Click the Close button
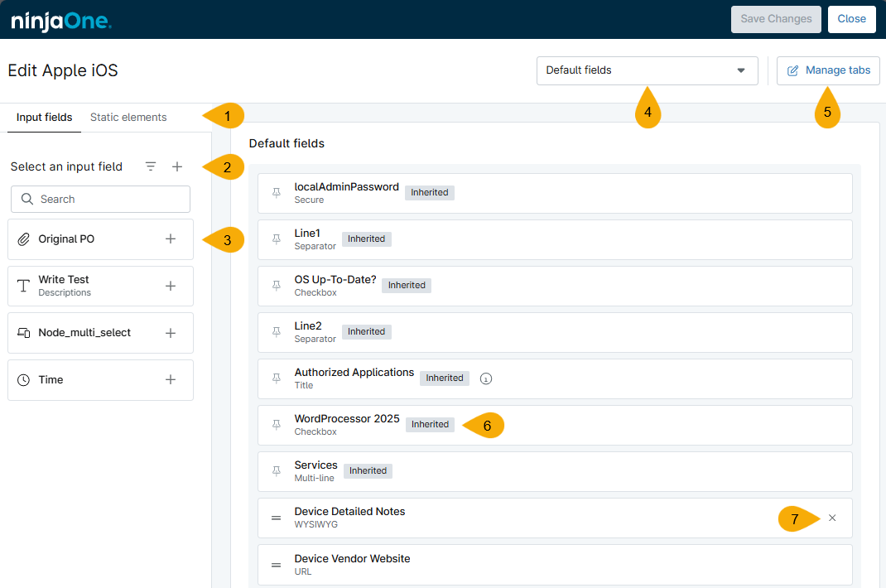Screen dimensions: 886x588 (x=851, y=18)
